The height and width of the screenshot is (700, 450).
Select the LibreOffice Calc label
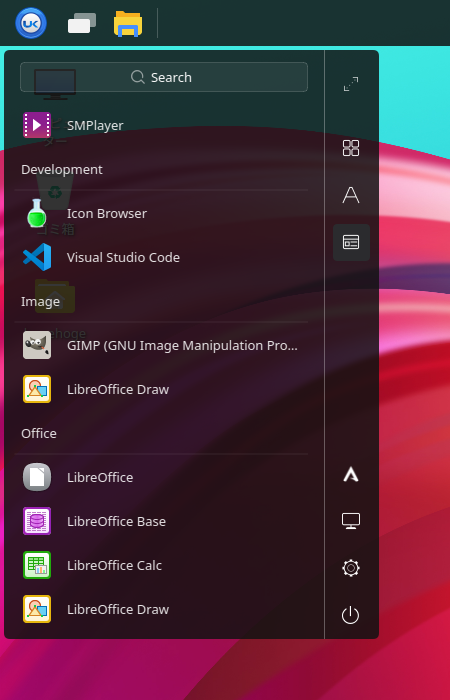click(114, 565)
